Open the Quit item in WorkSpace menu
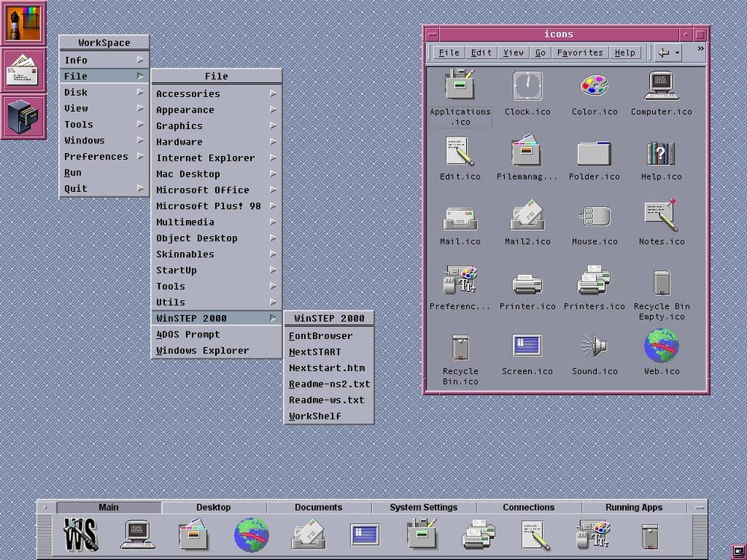The height and width of the screenshot is (560, 747). (x=104, y=189)
